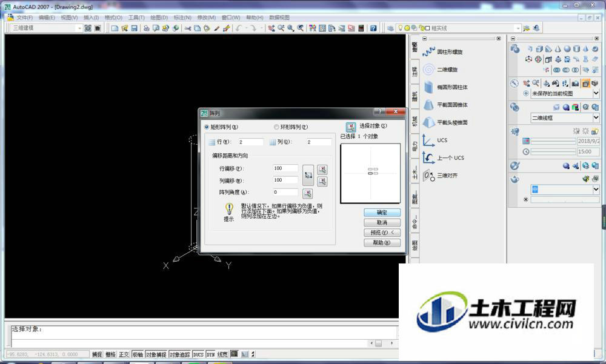Click the sun time slider on the dashboard
This screenshot has height=364, width=606.
pos(553,152)
